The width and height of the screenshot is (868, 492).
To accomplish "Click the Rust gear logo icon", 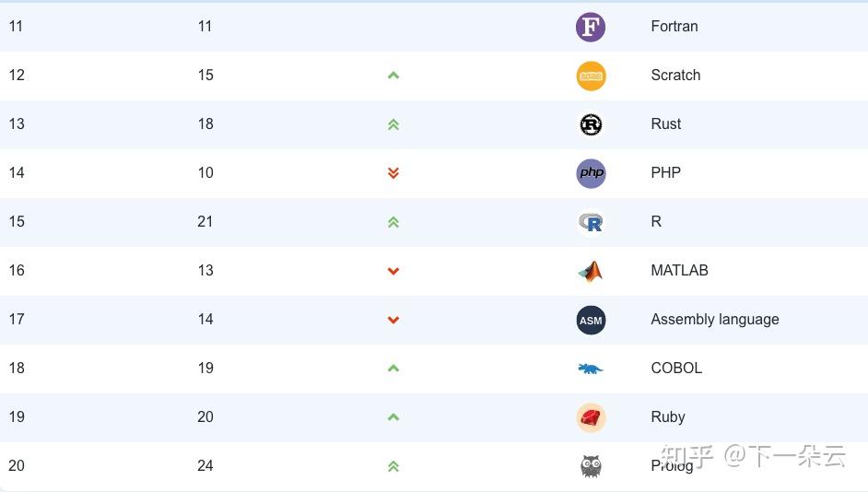I will coord(591,124).
